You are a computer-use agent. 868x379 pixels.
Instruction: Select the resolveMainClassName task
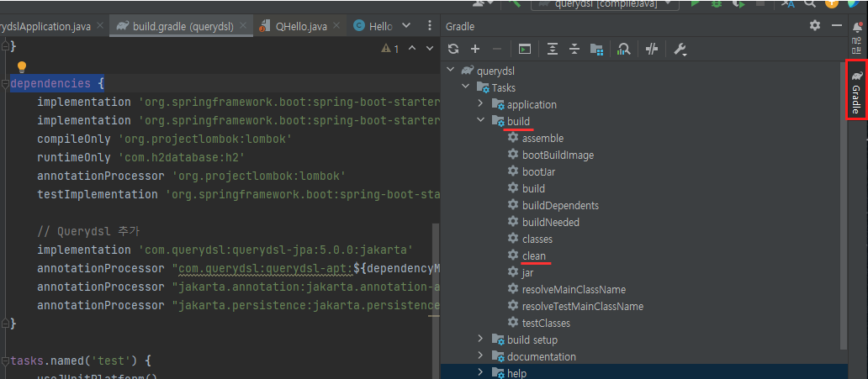click(574, 289)
